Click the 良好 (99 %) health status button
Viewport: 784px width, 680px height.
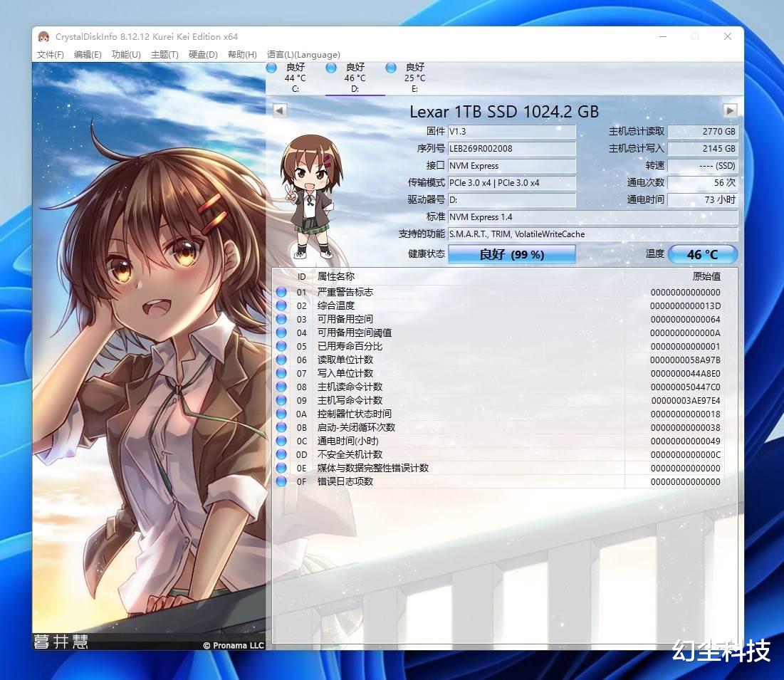point(511,254)
